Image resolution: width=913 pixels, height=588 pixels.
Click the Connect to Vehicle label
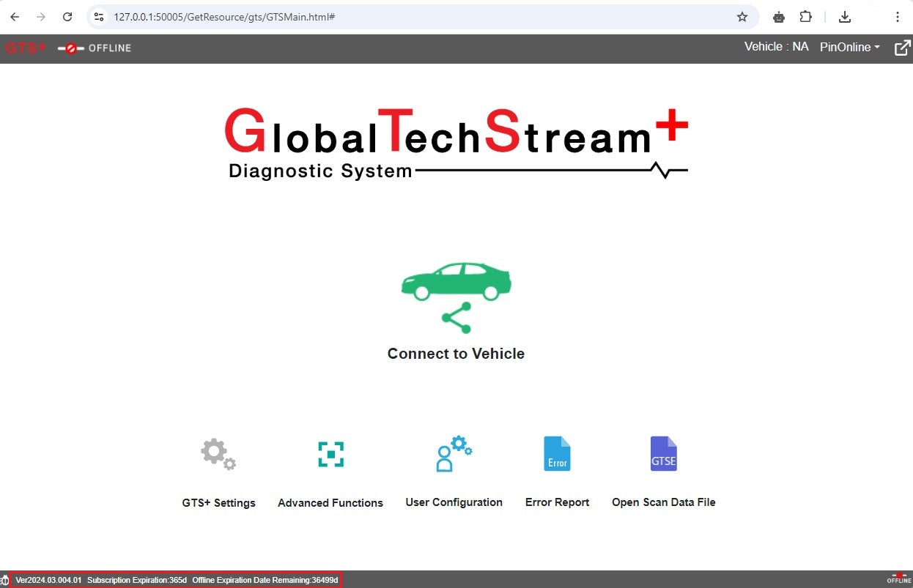click(x=456, y=354)
